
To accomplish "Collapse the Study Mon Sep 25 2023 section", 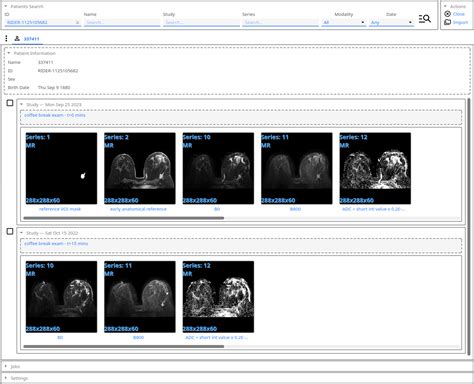I will click(x=21, y=104).
